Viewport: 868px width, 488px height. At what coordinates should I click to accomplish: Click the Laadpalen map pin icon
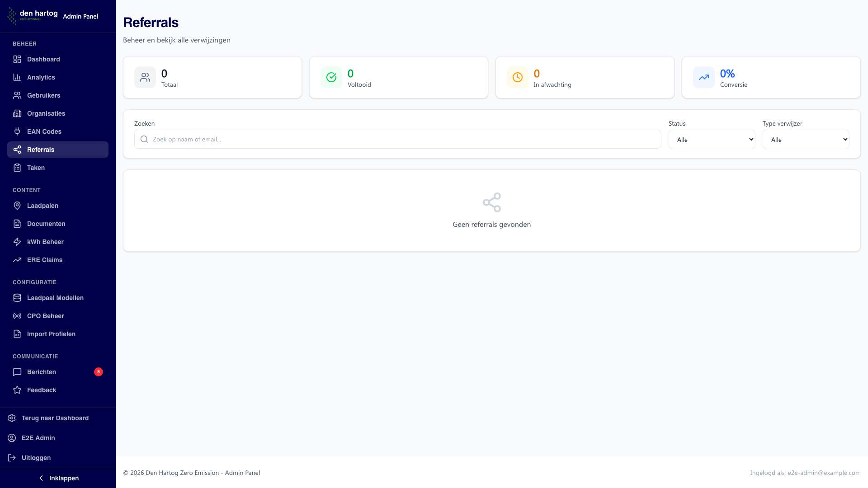[17, 206]
